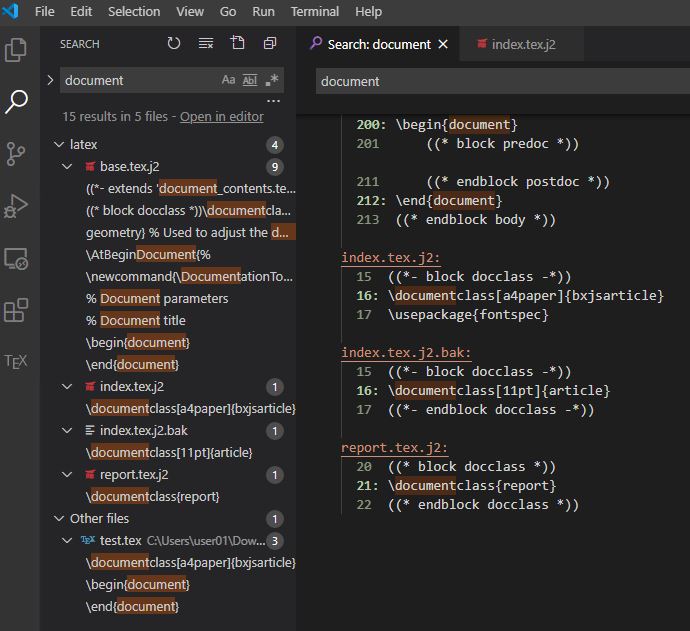Open report.tex.j2: heading link in editor
Screen dimensions: 690x631
click(x=394, y=448)
